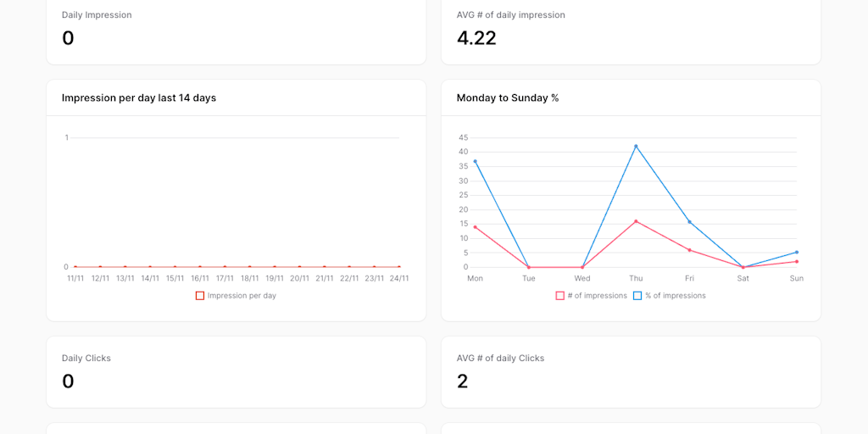Click the AVG daily impression value 4.22

tap(476, 38)
